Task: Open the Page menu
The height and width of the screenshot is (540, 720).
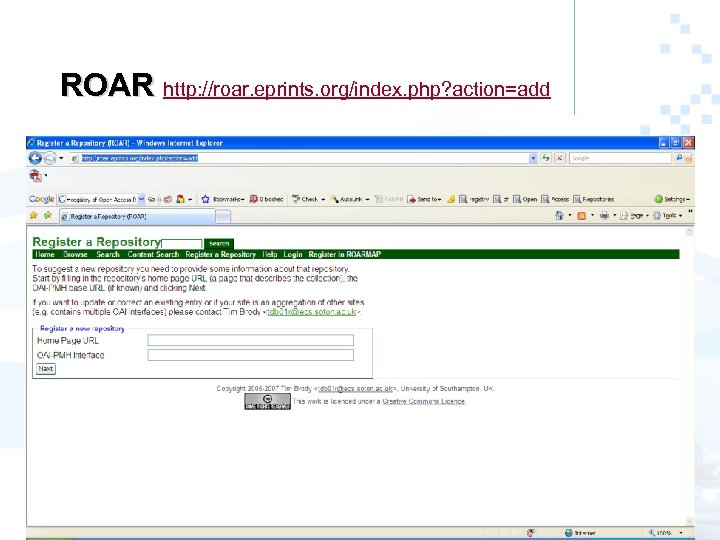Action: click(634, 215)
